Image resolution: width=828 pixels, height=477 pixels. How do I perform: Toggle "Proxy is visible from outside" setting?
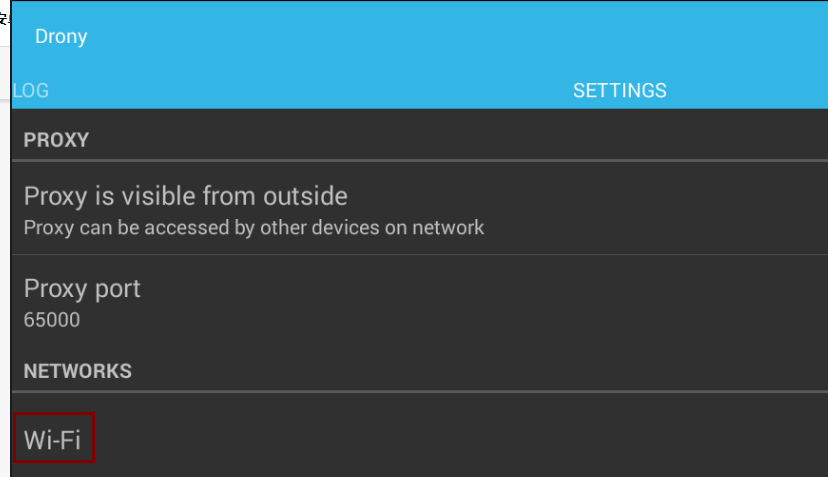click(420, 209)
